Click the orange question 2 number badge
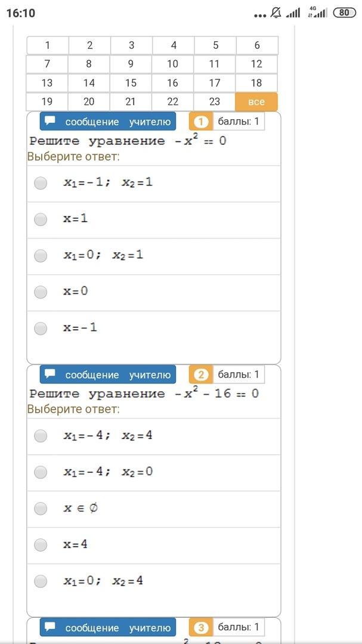The width and height of the screenshot is (362, 644). [201, 375]
